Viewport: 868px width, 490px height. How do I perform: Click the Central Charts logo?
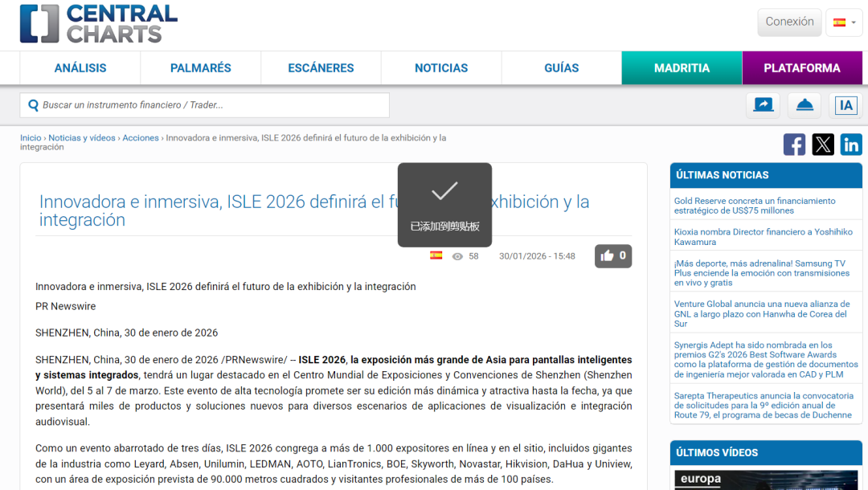pos(98,24)
